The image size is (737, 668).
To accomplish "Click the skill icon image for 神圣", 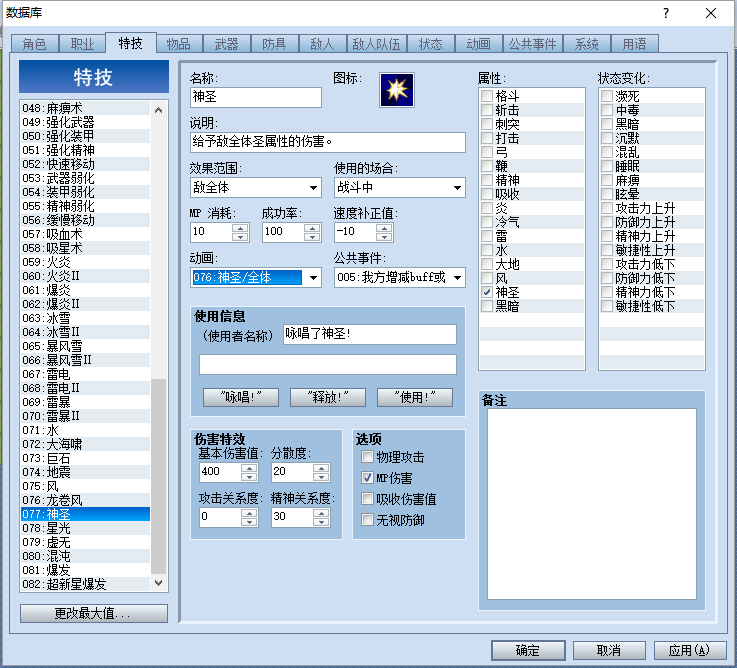I will click(x=397, y=90).
